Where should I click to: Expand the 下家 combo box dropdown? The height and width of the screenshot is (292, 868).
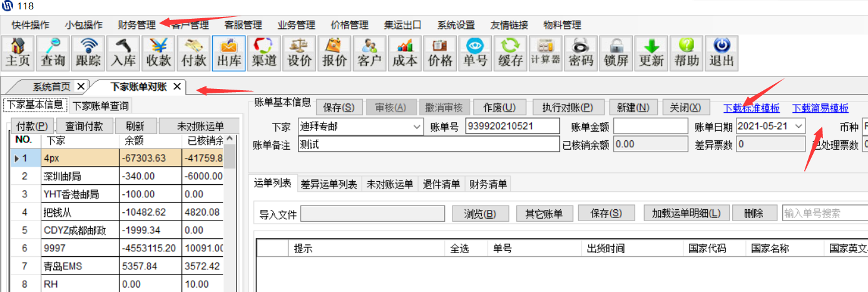417,127
